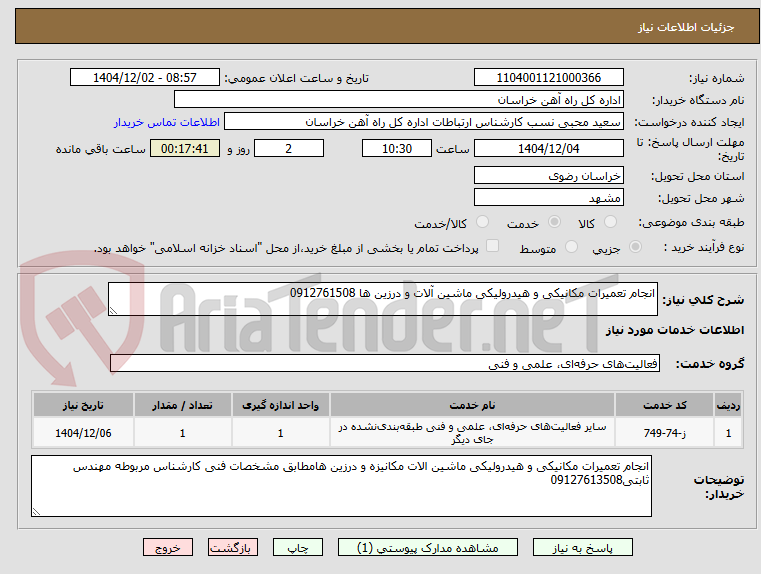The height and width of the screenshot is (574, 761).
Task: Click the city field مشهد
Action: click(x=548, y=197)
